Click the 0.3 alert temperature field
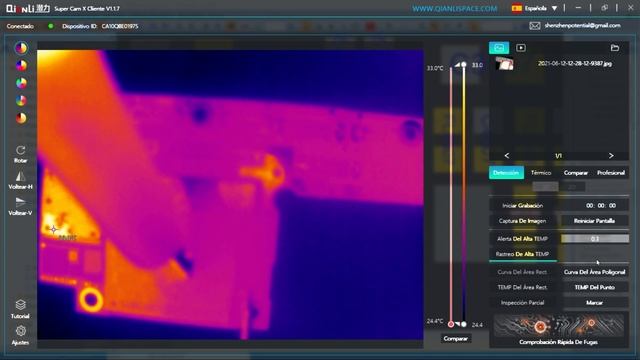640x360 pixels. (595, 239)
